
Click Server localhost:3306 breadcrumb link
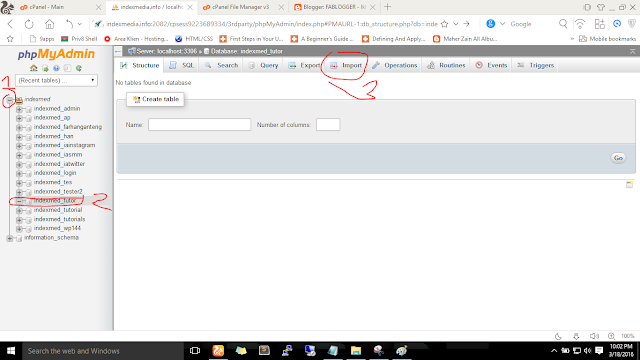[x=167, y=51]
